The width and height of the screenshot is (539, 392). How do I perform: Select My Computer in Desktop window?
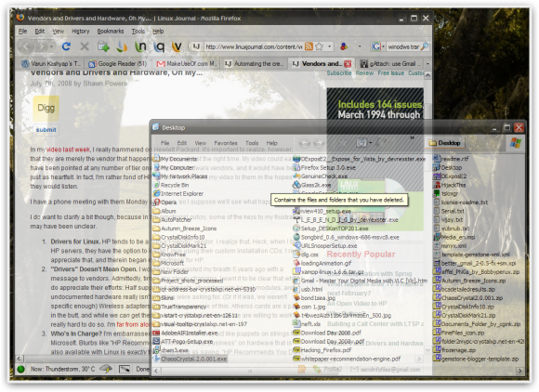click(174, 167)
